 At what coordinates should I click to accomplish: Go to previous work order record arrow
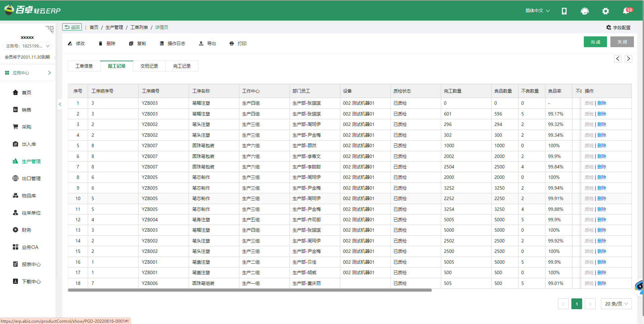[618, 59]
